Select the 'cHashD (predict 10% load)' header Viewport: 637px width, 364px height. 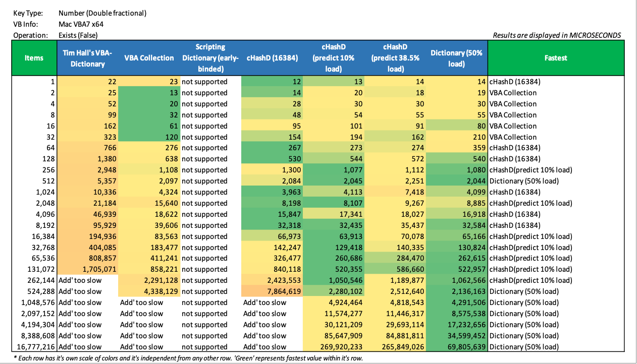333,58
